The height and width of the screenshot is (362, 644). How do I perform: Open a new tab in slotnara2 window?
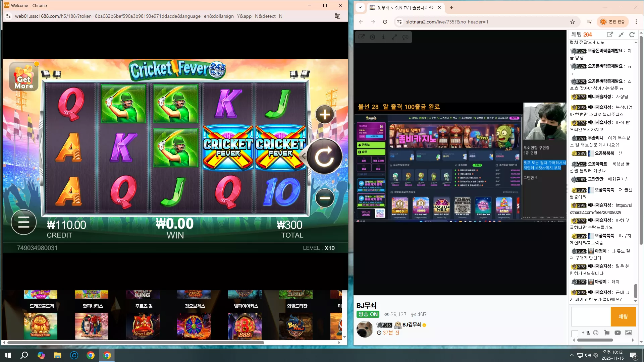[x=451, y=7]
